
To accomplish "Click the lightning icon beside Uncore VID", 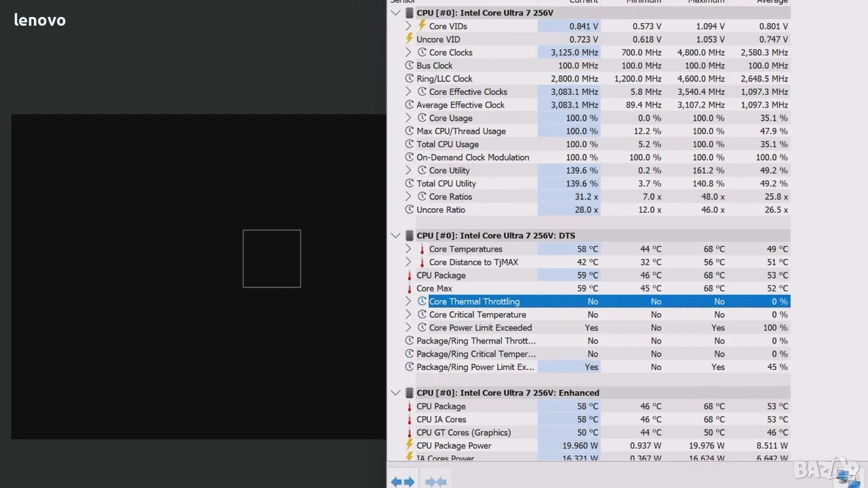I will pyautogui.click(x=410, y=39).
